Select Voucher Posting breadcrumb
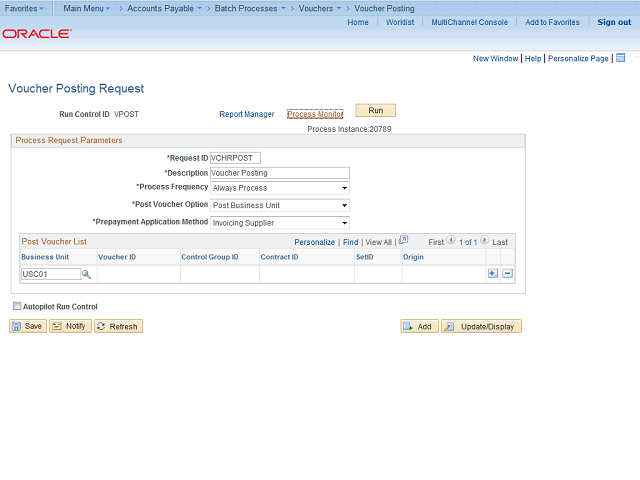The image size is (640, 480). (384, 8)
